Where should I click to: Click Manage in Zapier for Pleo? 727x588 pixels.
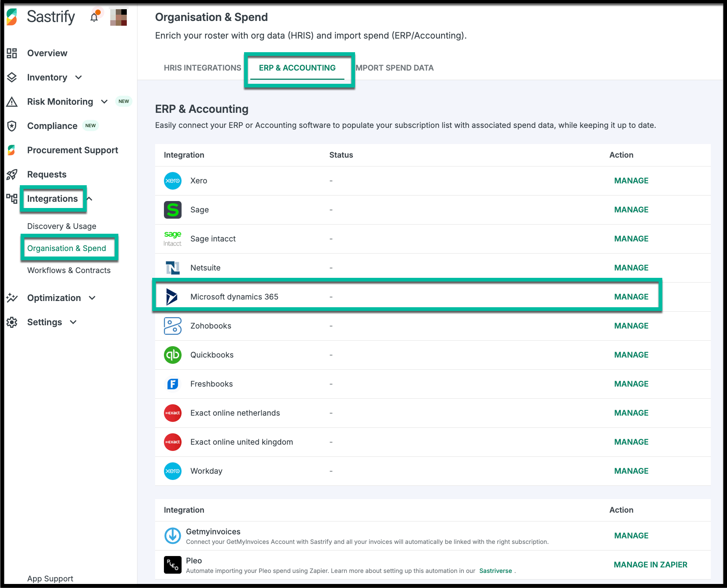tap(651, 565)
